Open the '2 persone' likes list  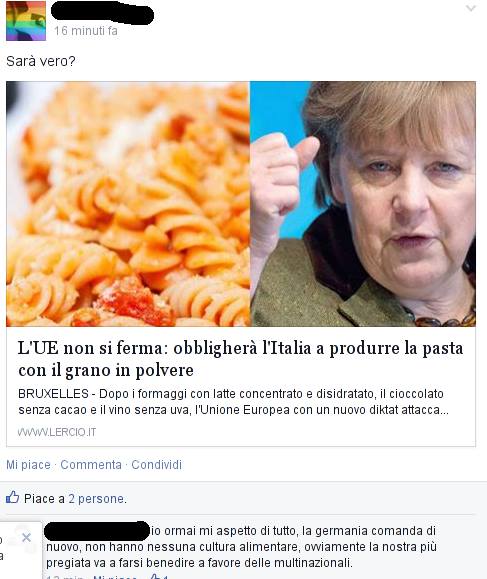pos(96,499)
